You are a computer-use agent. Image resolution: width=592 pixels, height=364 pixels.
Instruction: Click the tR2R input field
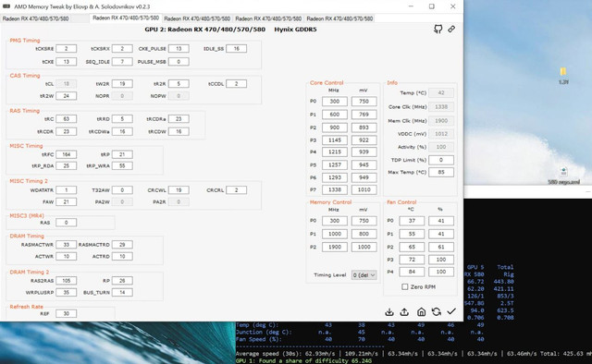[x=179, y=84]
